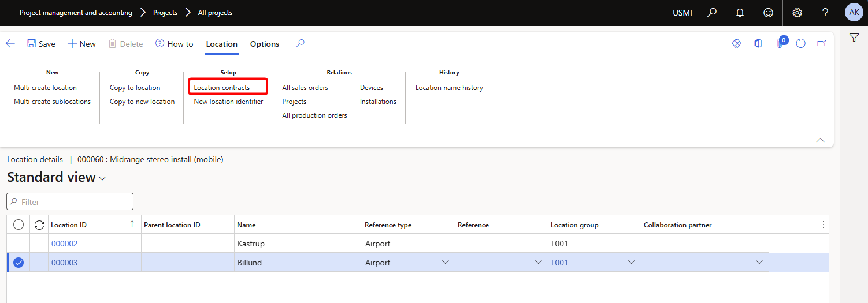Viewport: 868px width, 303px height.
Task: Open the notifications bell
Action: (740, 13)
